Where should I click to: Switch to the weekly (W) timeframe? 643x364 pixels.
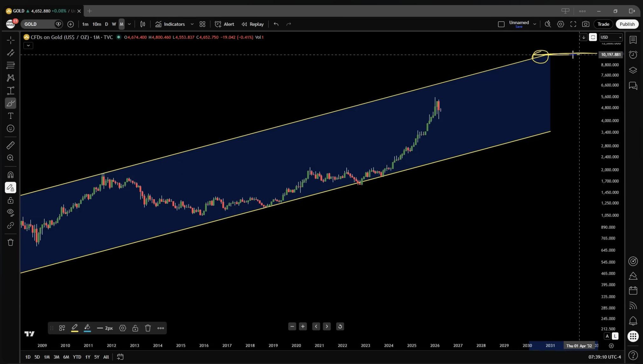[x=114, y=24]
